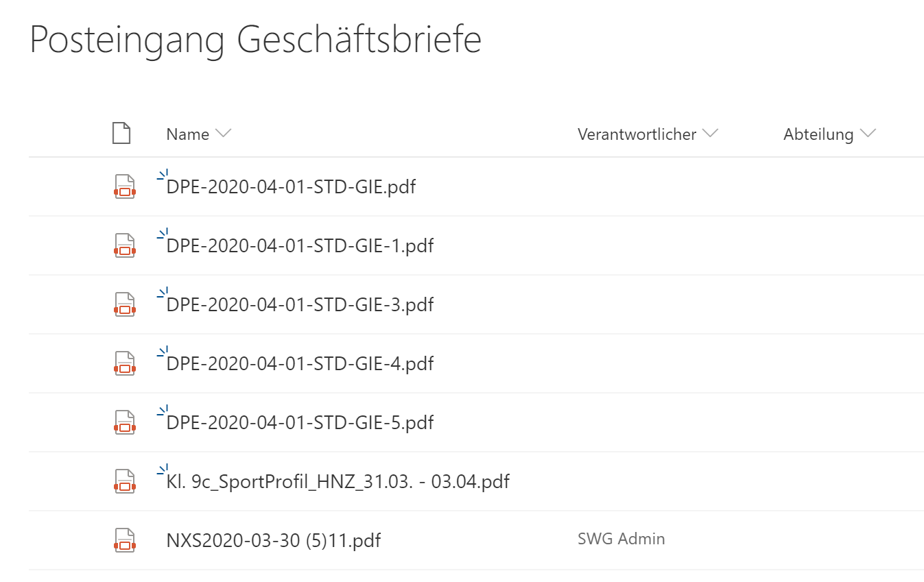Click SWG Admin in Verantwortlicher column

621,539
